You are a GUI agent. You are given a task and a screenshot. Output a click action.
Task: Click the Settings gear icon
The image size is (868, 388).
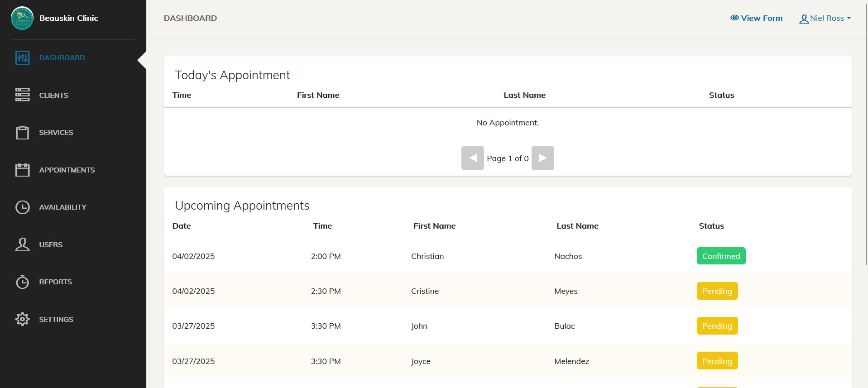pos(23,319)
